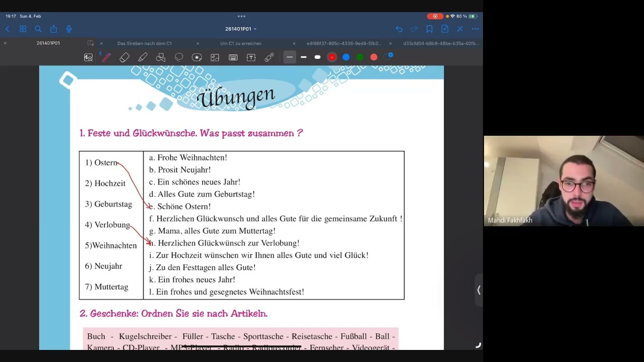Select the keyboard typing tool
This screenshot has width=644, height=362.
(233, 57)
